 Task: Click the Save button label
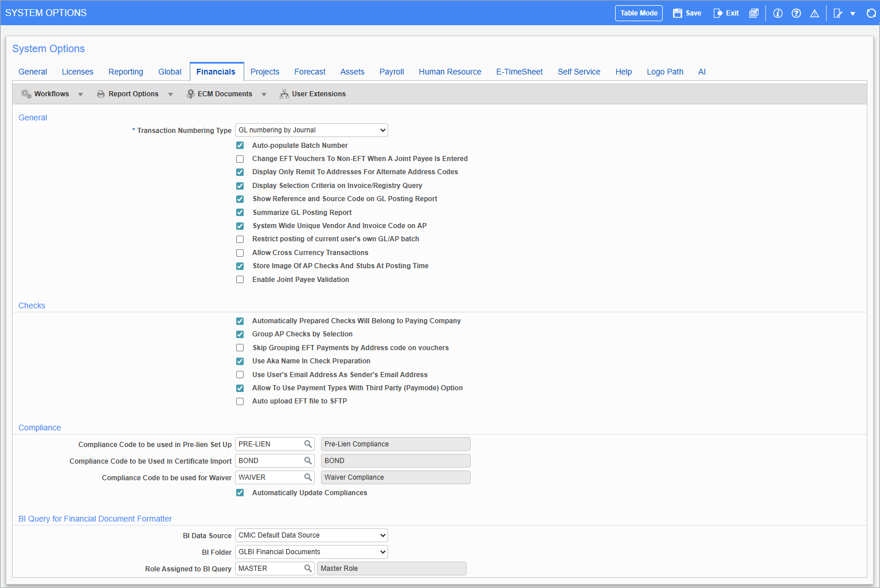click(693, 13)
